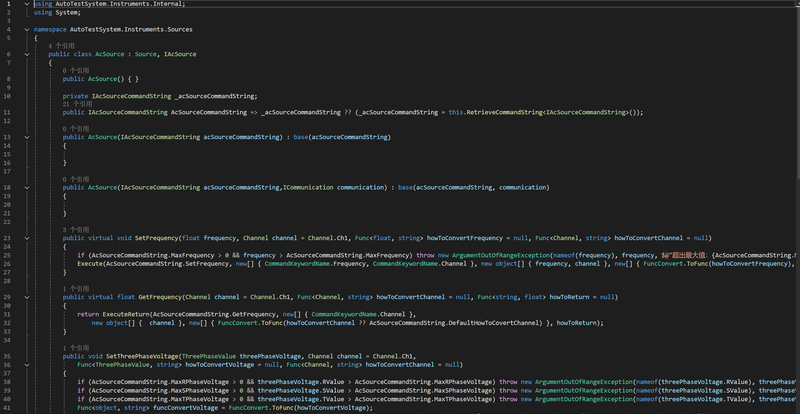Collapse the SetThreePhaseVoltage fold arrow at line 36
This screenshot has height=414, width=800.
pyautogui.click(x=27, y=365)
